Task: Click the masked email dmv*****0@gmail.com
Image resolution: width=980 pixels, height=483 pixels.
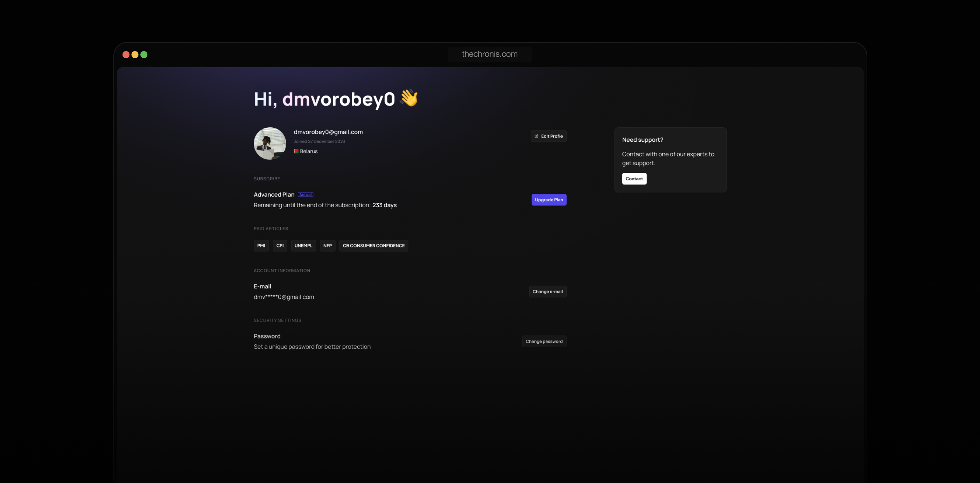Action: pyautogui.click(x=284, y=297)
